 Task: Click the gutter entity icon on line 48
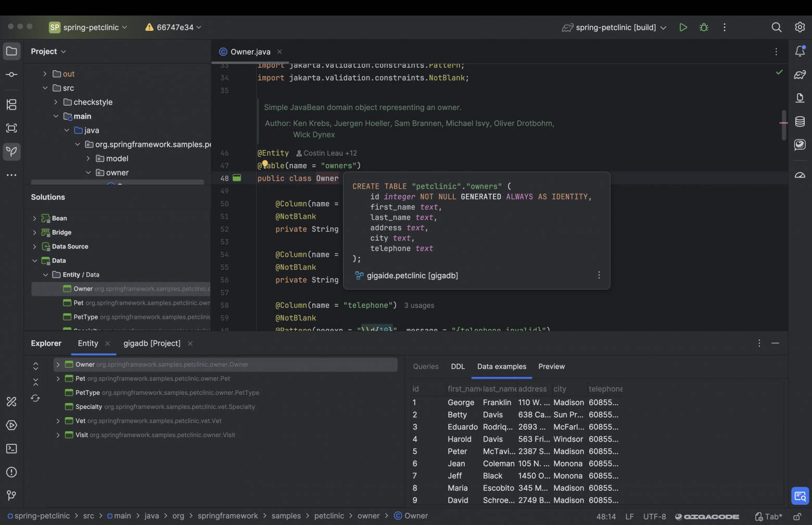237,178
